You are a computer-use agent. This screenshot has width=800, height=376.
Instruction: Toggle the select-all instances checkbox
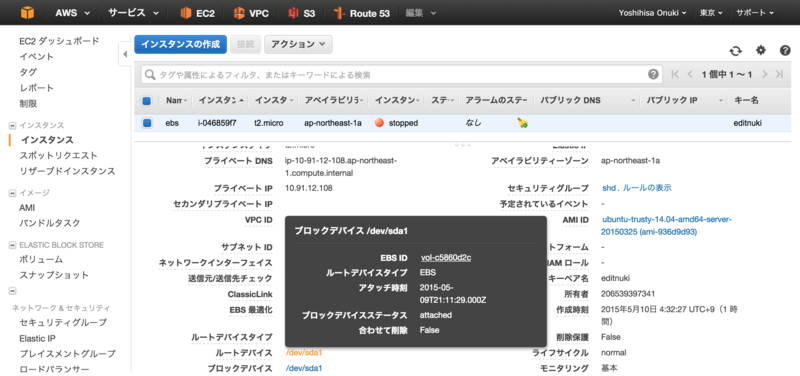[x=146, y=101]
